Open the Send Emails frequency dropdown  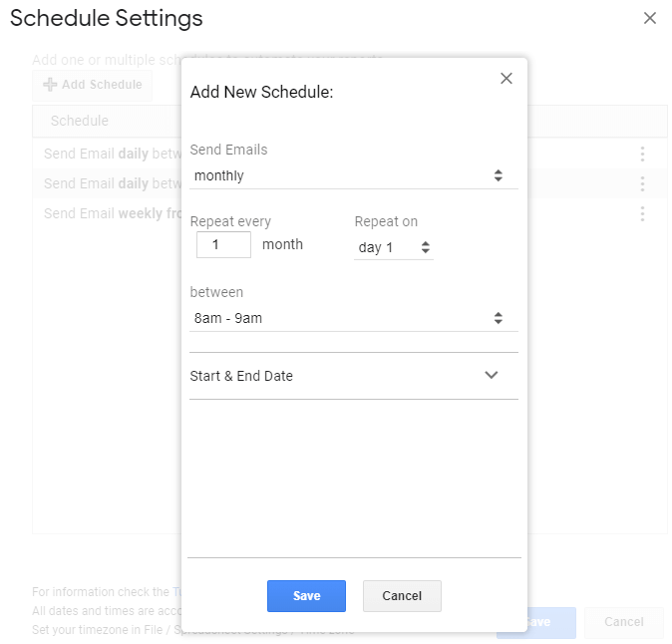pyautogui.click(x=353, y=175)
